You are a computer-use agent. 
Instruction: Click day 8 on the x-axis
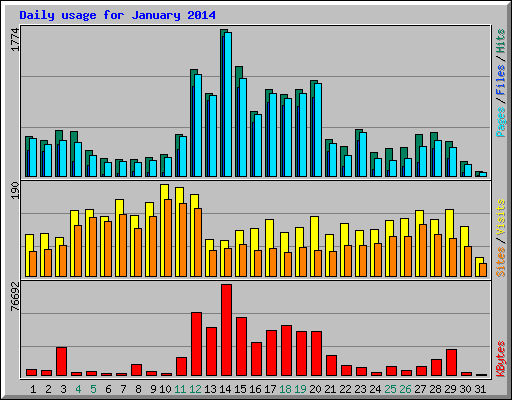[138, 389]
